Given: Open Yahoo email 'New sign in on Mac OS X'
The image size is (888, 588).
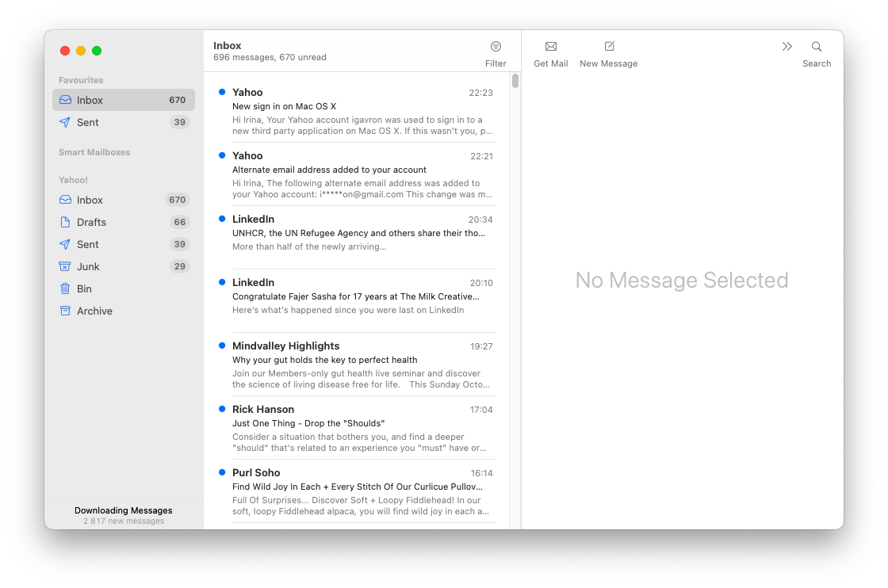Looking at the screenshot, I should pyautogui.click(x=356, y=111).
